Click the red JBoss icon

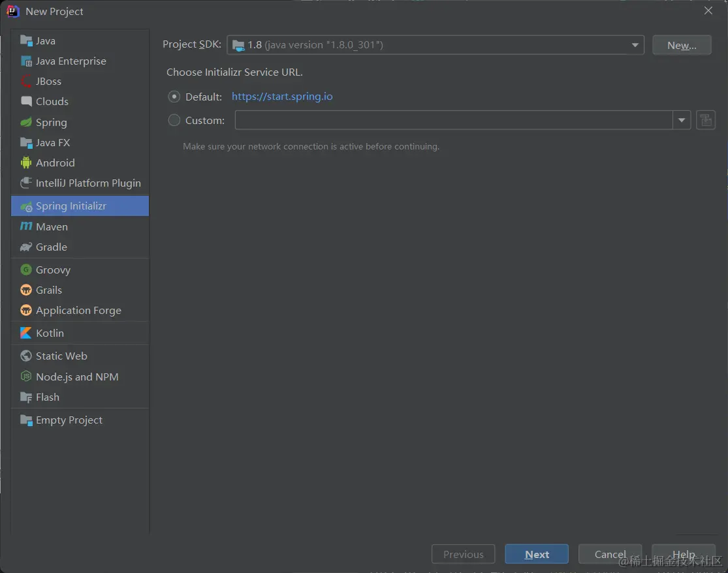click(x=26, y=81)
